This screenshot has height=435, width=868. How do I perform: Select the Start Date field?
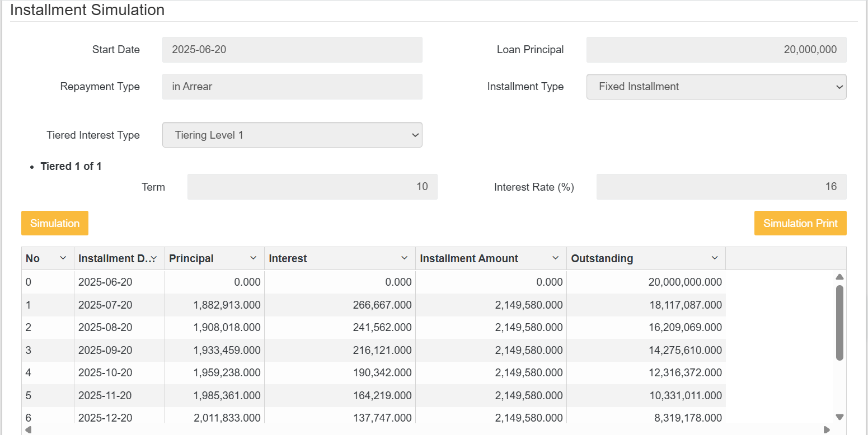pyautogui.click(x=292, y=50)
